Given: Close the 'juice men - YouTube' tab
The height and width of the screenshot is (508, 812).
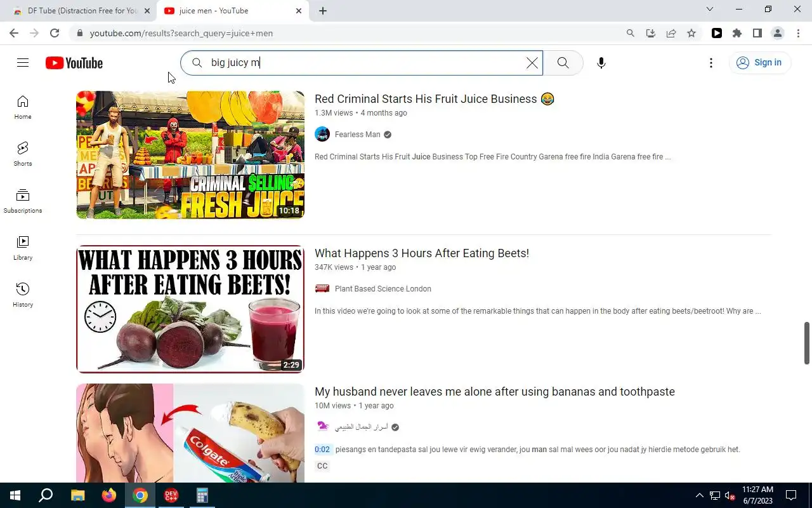Looking at the screenshot, I should pos(299,11).
